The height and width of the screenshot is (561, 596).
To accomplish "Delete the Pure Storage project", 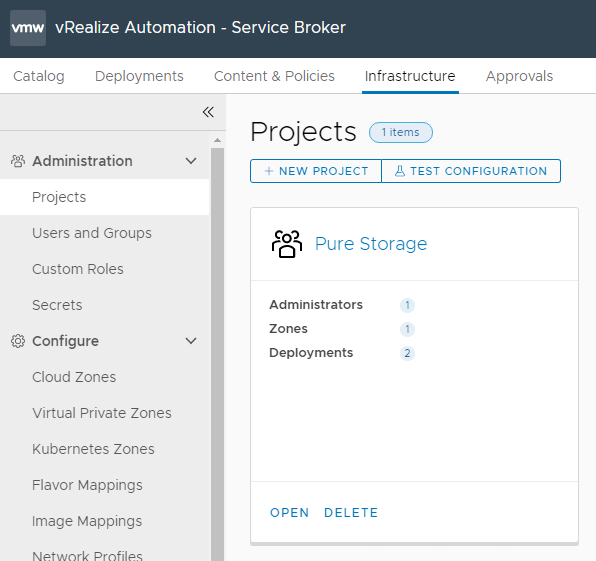I will pos(351,512).
